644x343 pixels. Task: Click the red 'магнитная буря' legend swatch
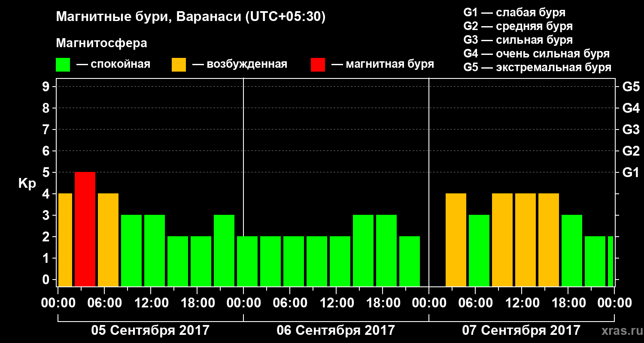point(318,65)
